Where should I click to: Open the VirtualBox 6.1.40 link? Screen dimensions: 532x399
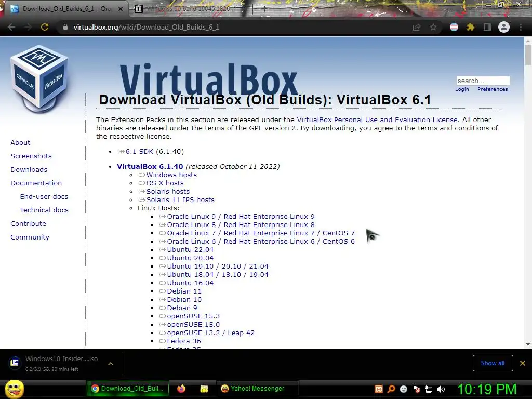tap(150, 167)
